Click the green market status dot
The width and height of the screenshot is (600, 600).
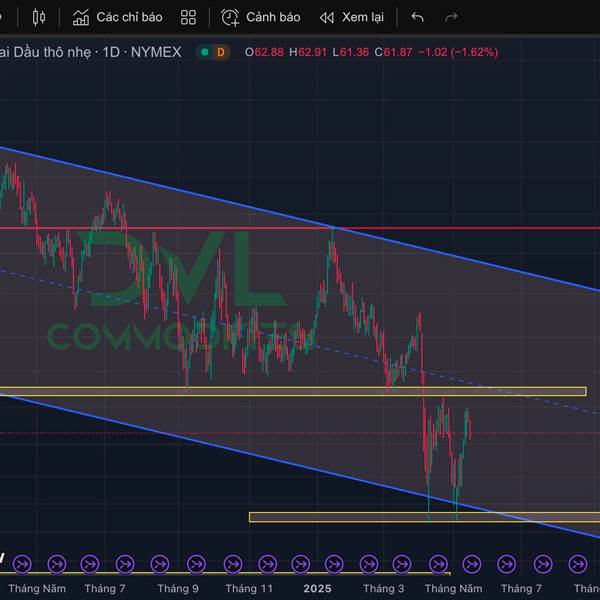[205, 52]
